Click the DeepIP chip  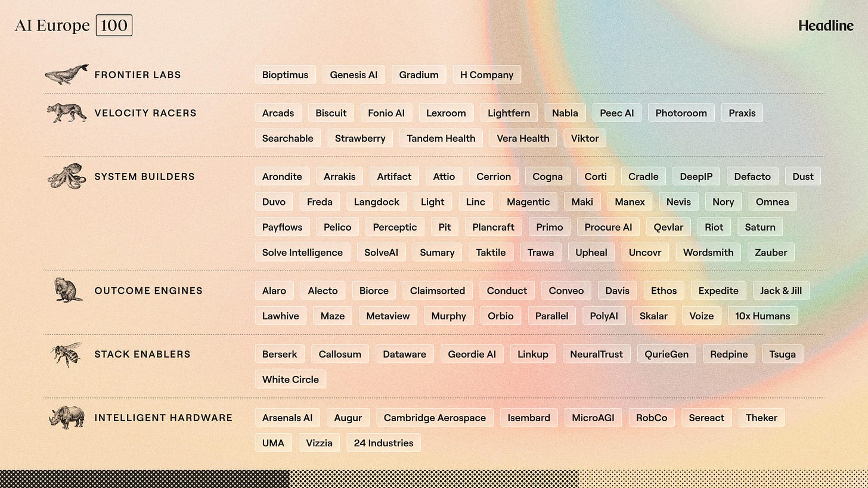(x=696, y=176)
